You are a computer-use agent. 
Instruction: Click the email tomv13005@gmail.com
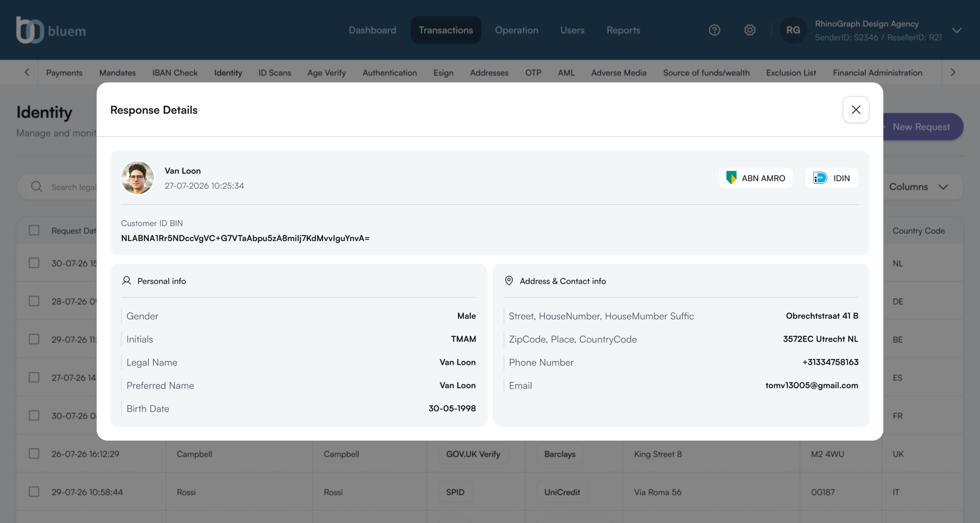click(812, 385)
